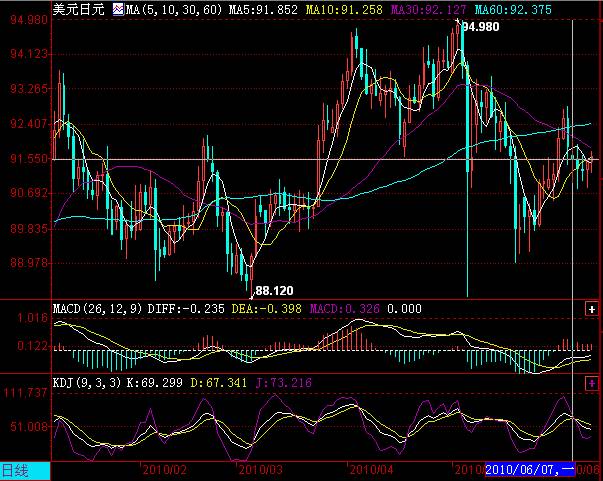Click the 0.000 value in MACD header
The height and width of the screenshot is (481, 603).
point(404,309)
